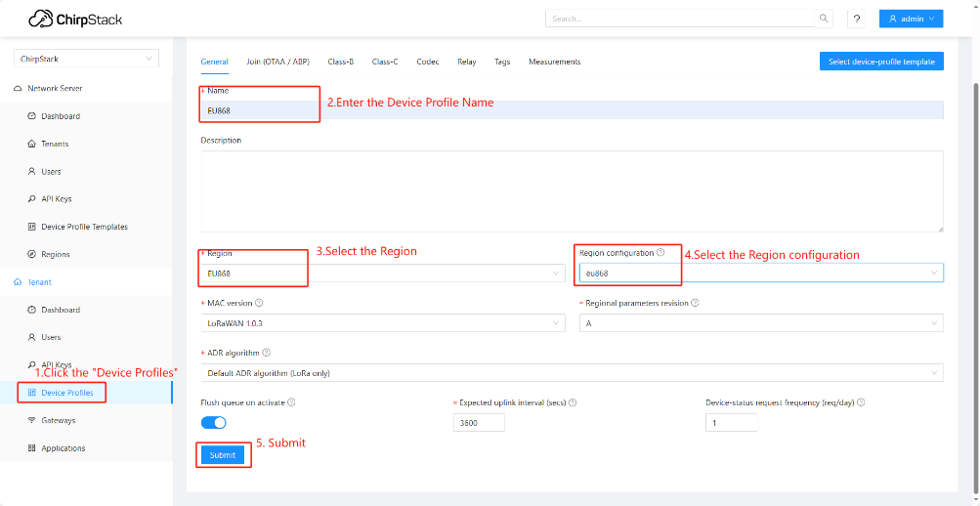
Task: Open the Region configuration dropdown eu868
Action: [x=761, y=273]
